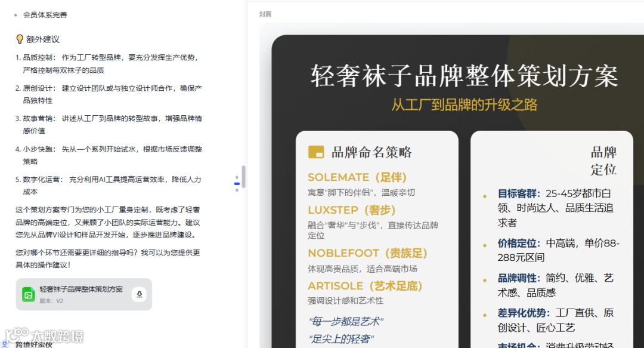Select brand name ARTISOLE（艺术足底）
Viewport: 644px width, 348px height.
pyautogui.click(x=365, y=286)
